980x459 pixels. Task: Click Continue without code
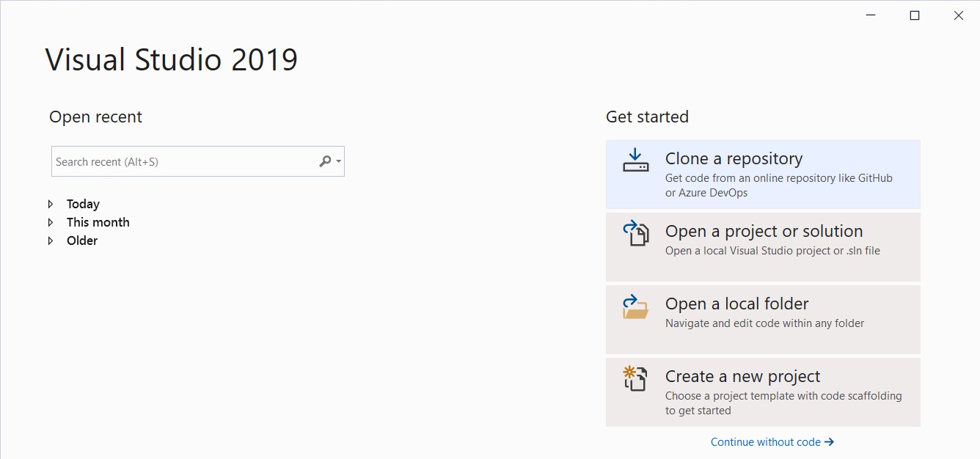[766, 441]
